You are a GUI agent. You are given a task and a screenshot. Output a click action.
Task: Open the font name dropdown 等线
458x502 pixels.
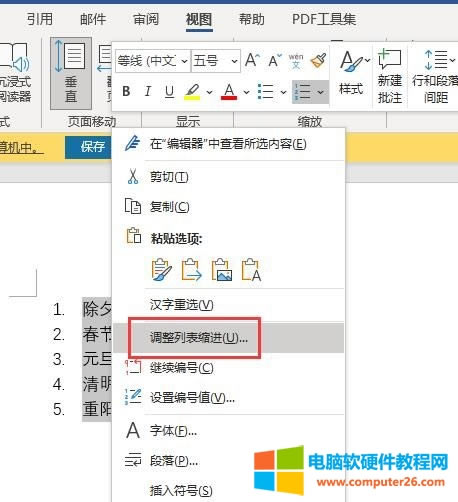pos(153,61)
